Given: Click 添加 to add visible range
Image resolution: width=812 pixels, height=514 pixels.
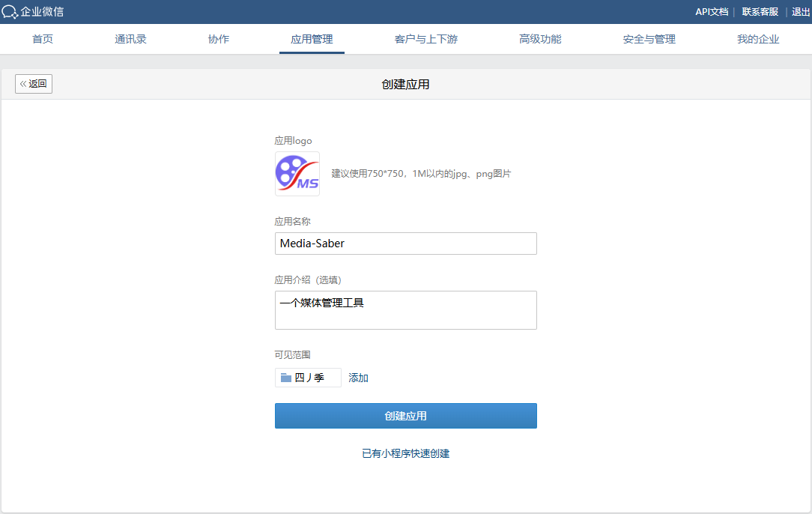Looking at the screenshot, I should 358,378.
